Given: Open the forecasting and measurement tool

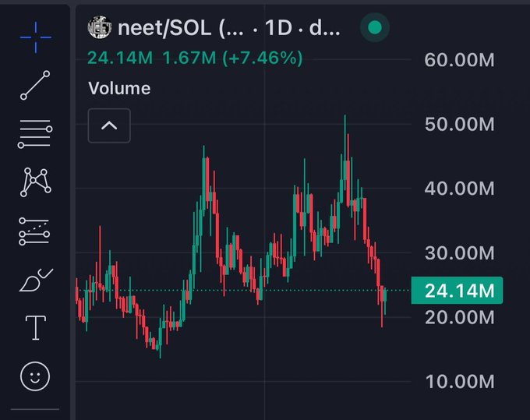Looking at the screenshot, I should pyautogui.click(x=34, y=231).
